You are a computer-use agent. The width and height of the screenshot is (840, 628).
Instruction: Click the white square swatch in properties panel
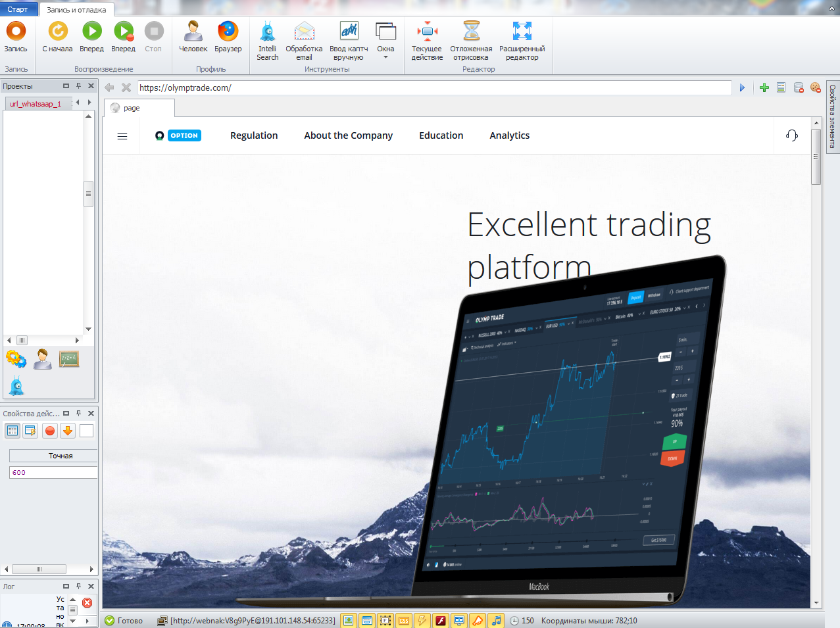[86, 431]
